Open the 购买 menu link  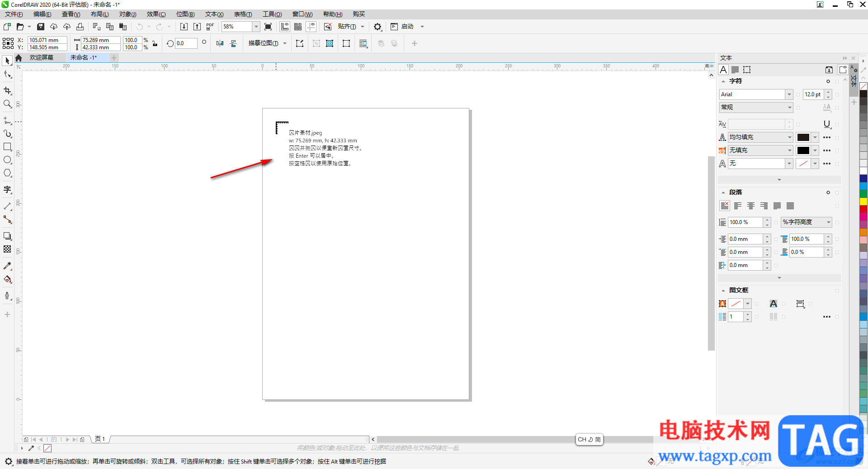click(x=359, y=14)
